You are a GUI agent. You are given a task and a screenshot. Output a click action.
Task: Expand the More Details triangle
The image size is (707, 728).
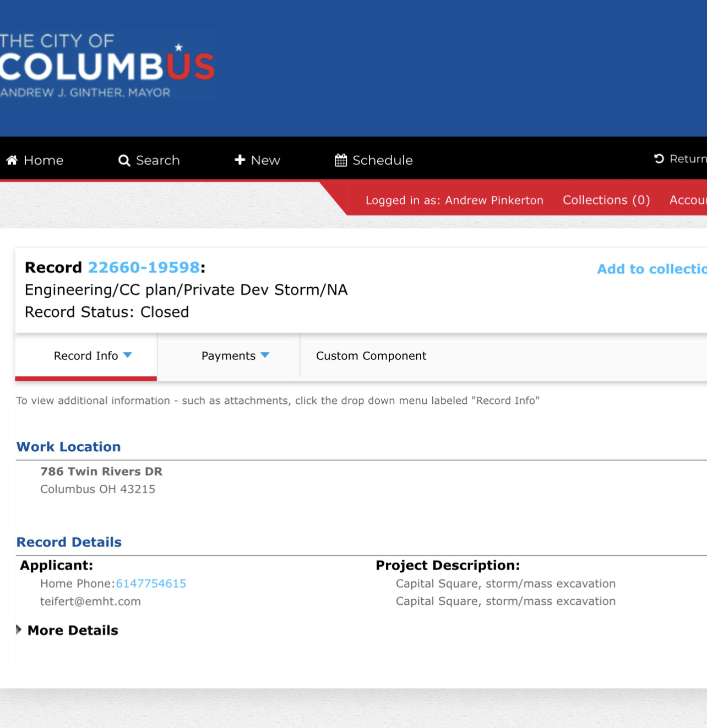pos(19,630)
